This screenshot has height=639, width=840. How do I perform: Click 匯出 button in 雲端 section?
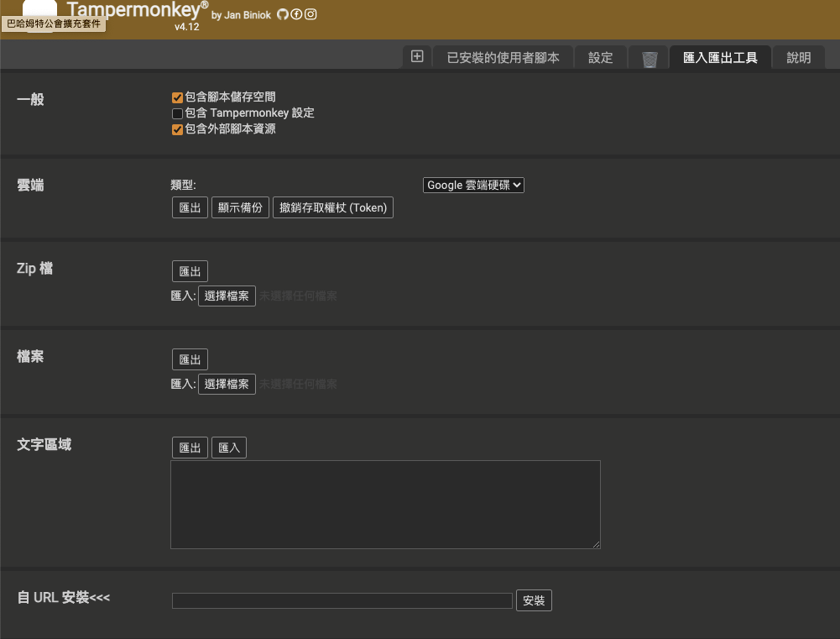[190, 207]
